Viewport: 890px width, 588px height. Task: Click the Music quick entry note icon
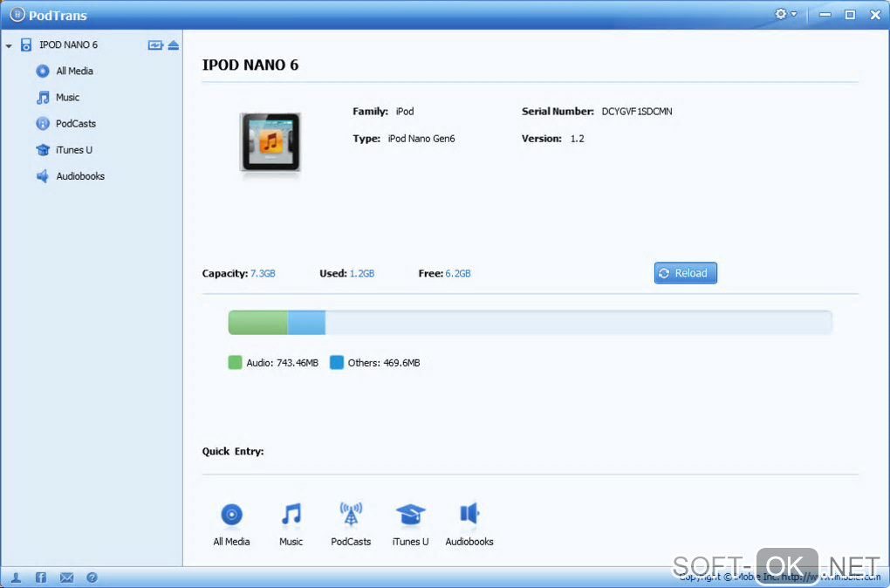(x=291, y=514)
